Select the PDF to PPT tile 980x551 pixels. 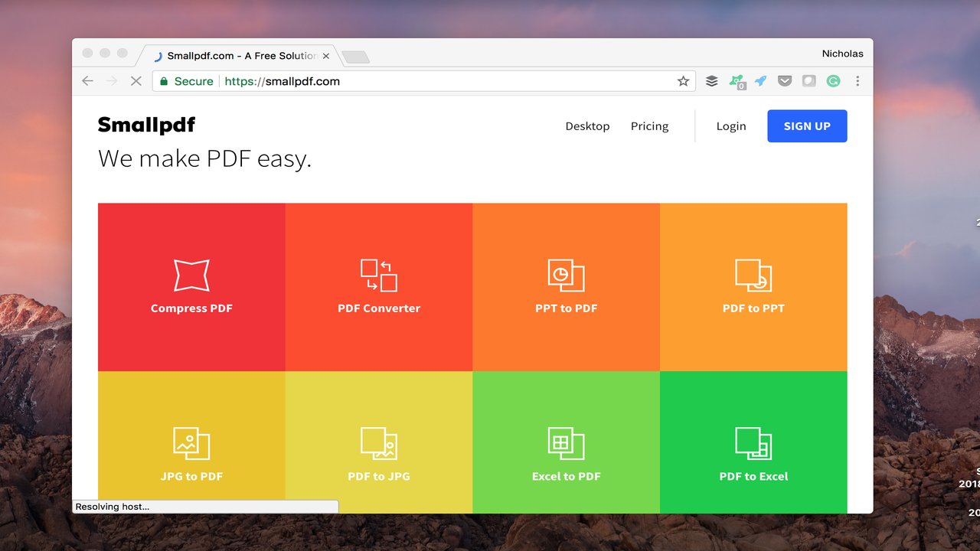[x=753, y=287]
